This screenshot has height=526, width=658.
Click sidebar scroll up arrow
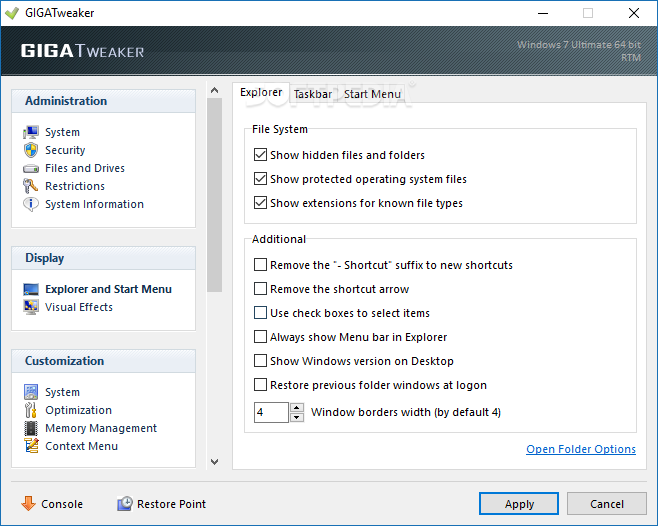pyautogui.click(x=214, y=90)
